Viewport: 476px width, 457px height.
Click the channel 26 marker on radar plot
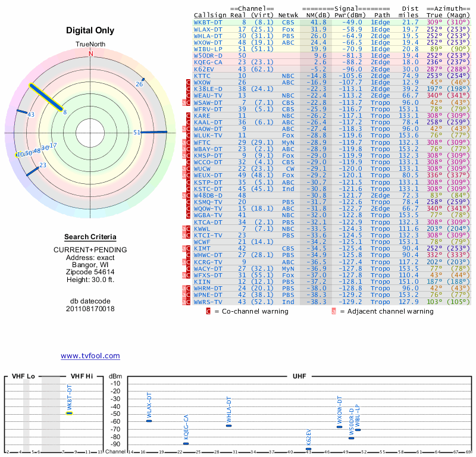pyautogui.click(x=142, y=80)
